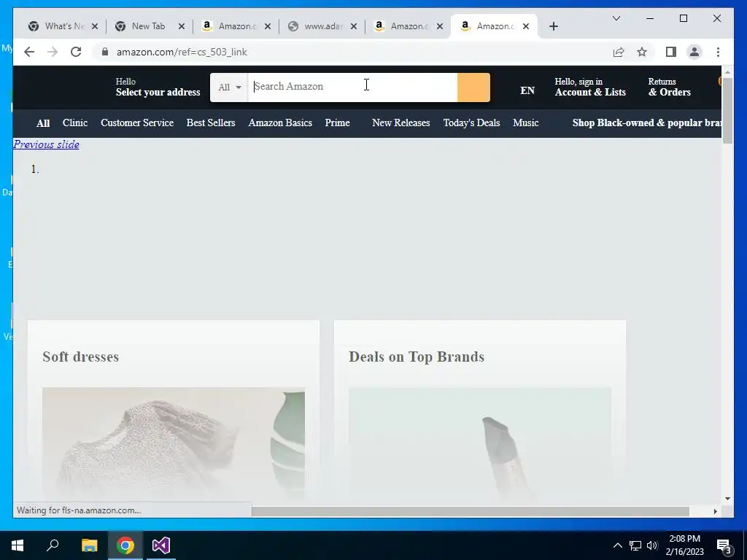
Task: Bookmark this page with the star
Action: [642, 52]
